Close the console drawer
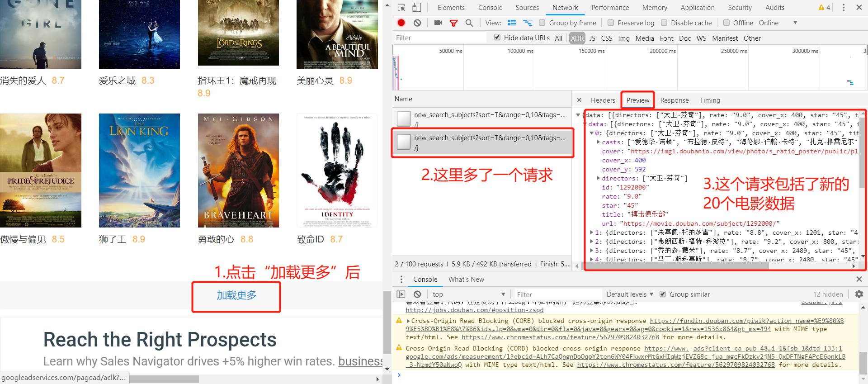 [859, 279]
